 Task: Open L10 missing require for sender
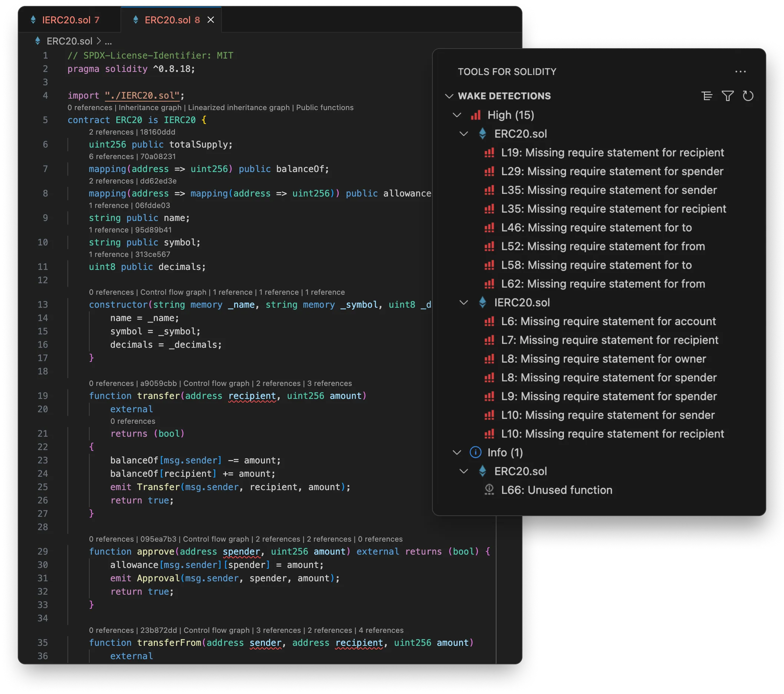(608, 415)
